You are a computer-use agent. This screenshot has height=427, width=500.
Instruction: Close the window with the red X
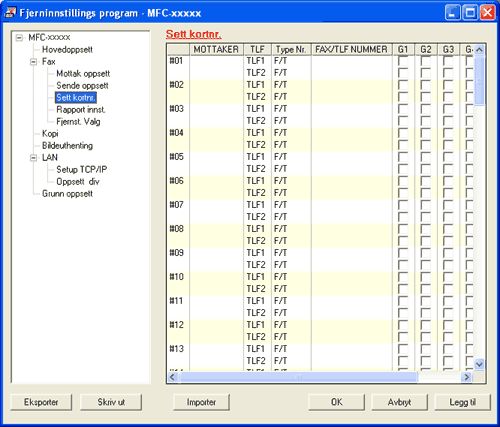487,13
